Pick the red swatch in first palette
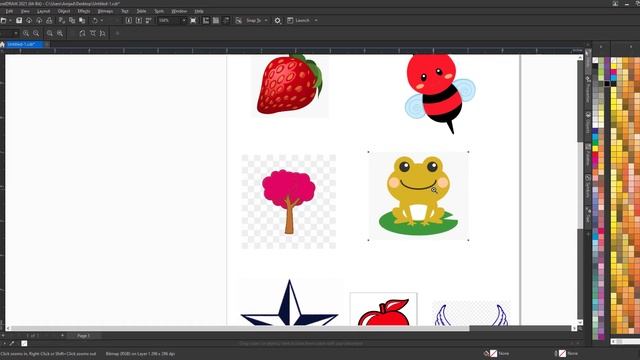640x360 pixels. pos(595,155)
